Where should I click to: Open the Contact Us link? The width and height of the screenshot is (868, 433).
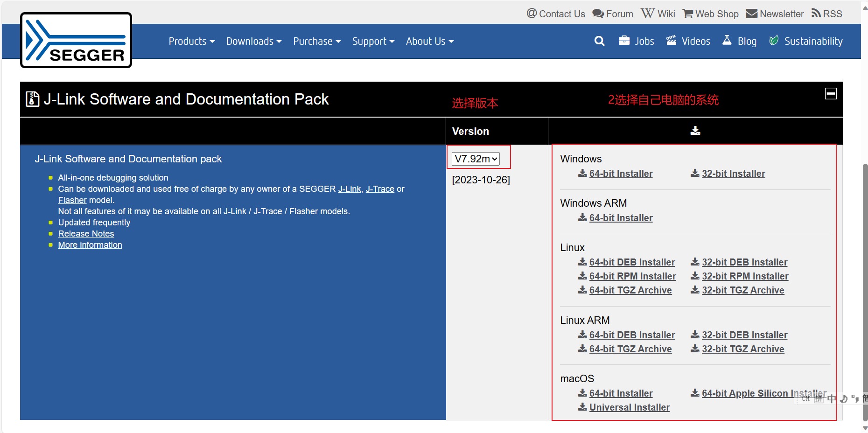click(x=556, y=14)
